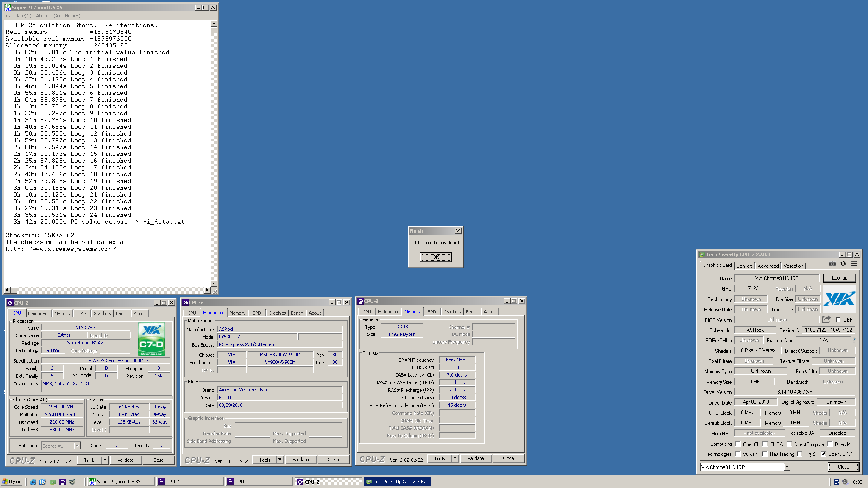Expand the Tools dropdown arrow in the Mainboard window

tap(280, 460)
